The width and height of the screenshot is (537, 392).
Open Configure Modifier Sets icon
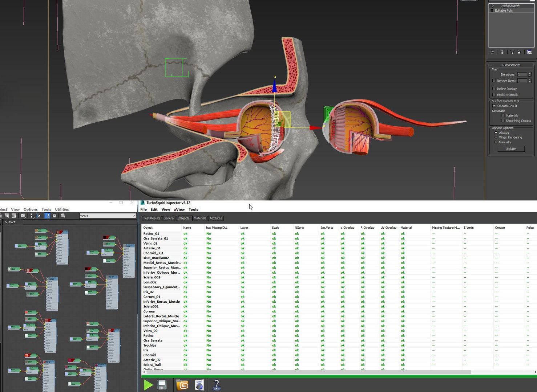click(529, 52)
